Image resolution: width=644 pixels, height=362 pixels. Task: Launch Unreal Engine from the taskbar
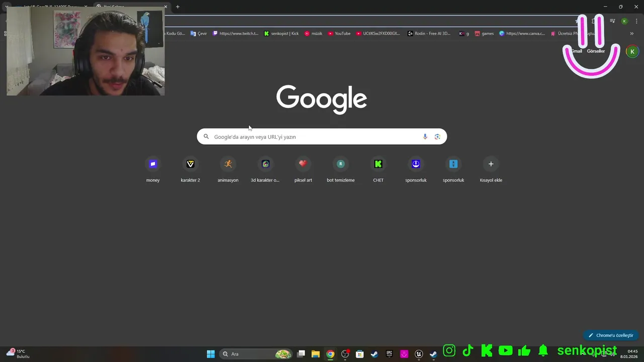419,354
